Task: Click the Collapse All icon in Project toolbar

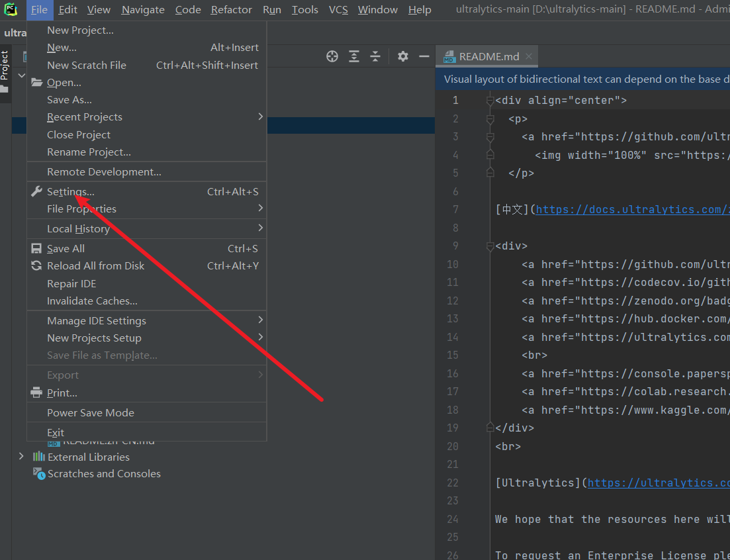Action: pos(375,56)
